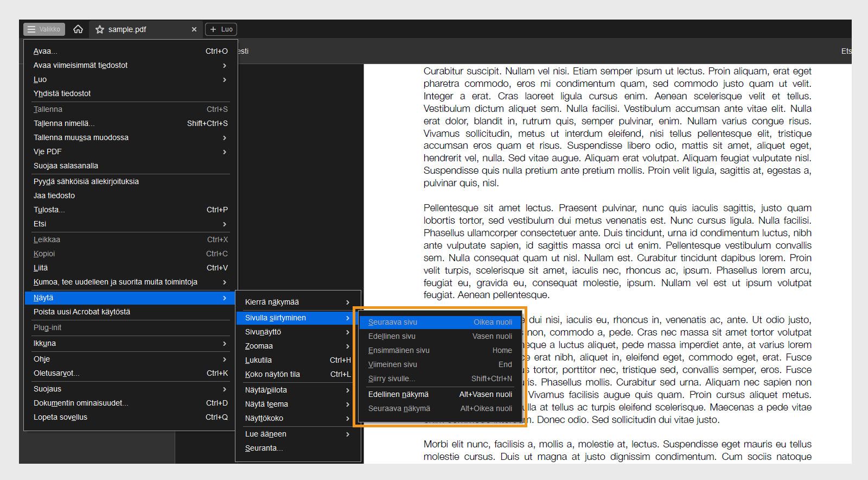
Task: Expand Sivunäyttö submenu
Action: pos(298,332)
